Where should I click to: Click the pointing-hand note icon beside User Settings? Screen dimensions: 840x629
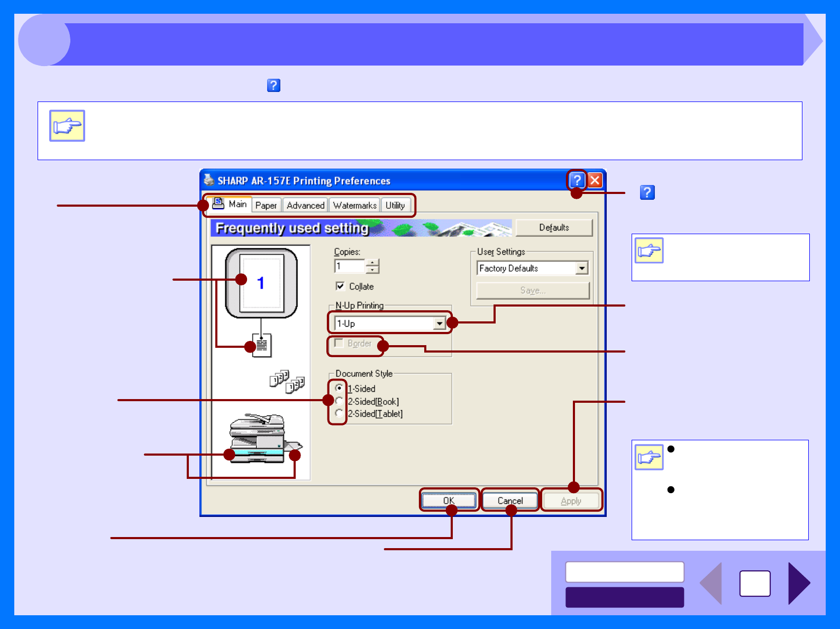pyautogui.click(x=649, y=251)
